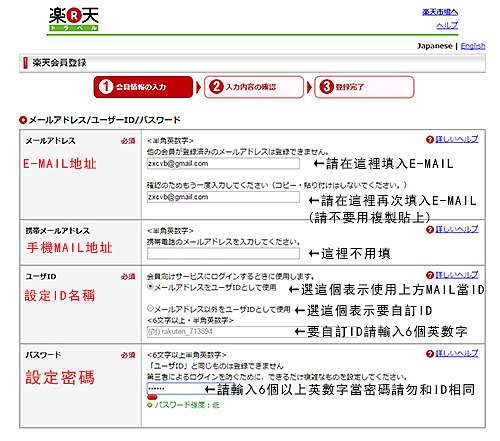Click the green password strength icon
The height and width of the screenshot is (441, 500).
click(150, 405)
